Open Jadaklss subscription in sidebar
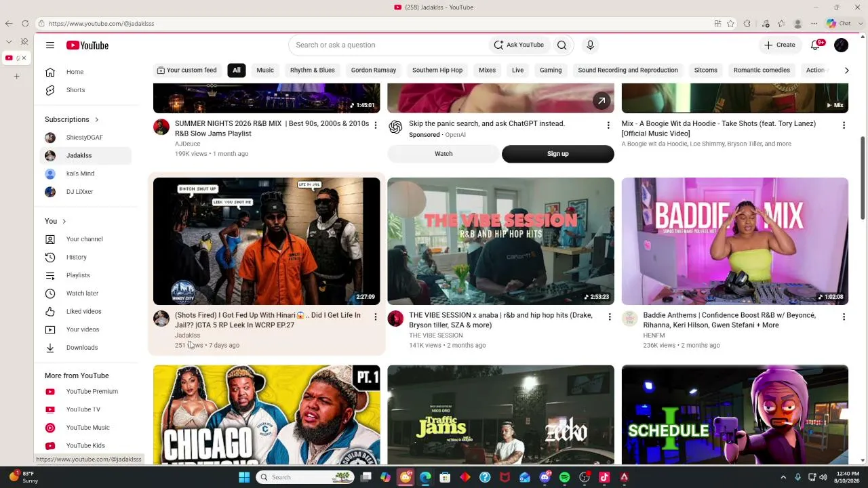Viewport: 868px width, 488px height. point(85,156)
